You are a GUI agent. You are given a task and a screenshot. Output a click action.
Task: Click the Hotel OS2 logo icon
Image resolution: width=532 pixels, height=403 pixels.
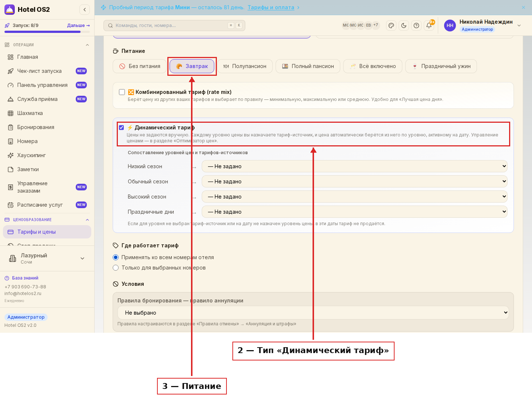coord(10,10)
